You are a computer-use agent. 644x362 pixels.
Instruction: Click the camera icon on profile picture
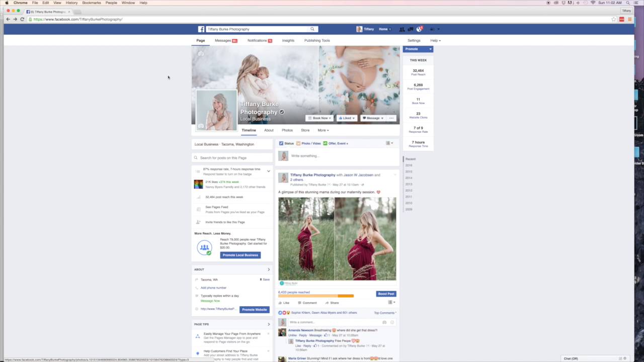pyautogui.click(x=201, y=126)
